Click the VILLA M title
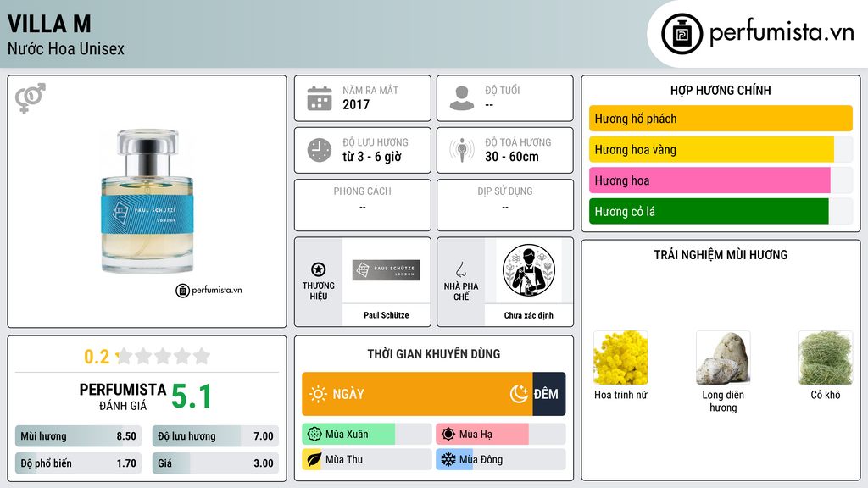Image resolution: width=868 pixels, height=488 pixels. click(x=49, y=24)
